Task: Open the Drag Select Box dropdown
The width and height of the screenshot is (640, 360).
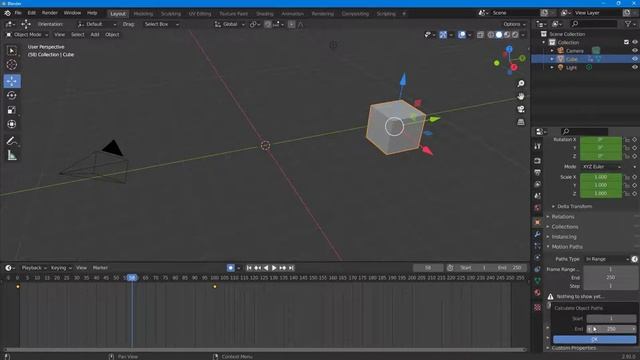Action: (x=161, y=24)
